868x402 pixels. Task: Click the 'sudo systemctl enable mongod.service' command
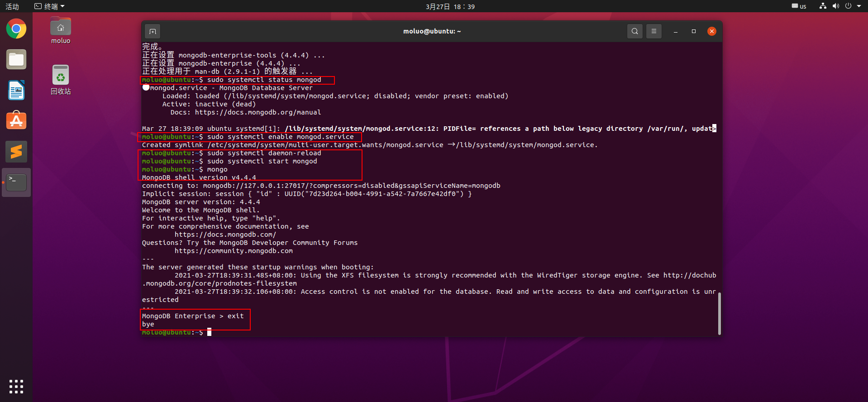click(x=281, y=137)
